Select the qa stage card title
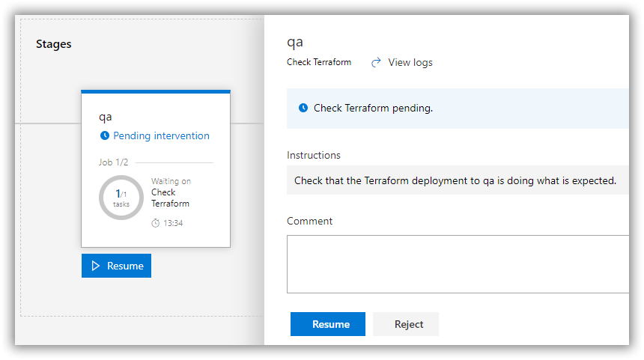644x360 pixels. coord(106,117)
